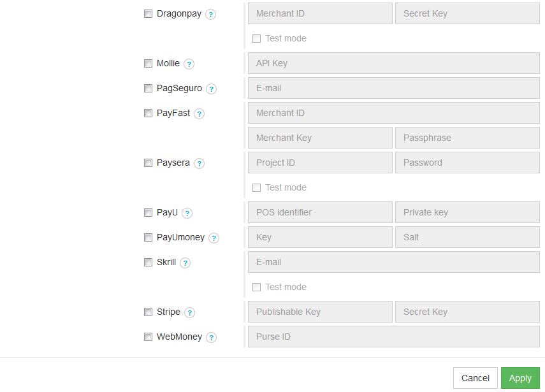Click the WebMoney Purse ID field
545x392 pixels.
coord(393,337)
